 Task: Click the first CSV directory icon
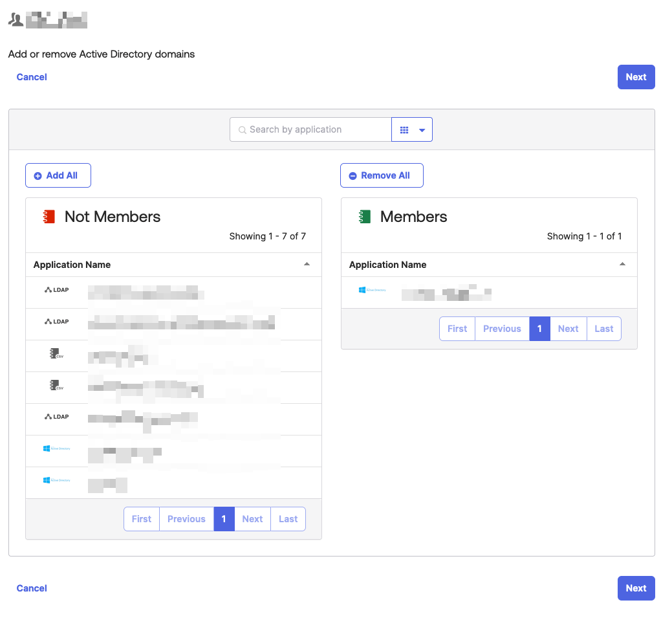[x=57, y=354]
